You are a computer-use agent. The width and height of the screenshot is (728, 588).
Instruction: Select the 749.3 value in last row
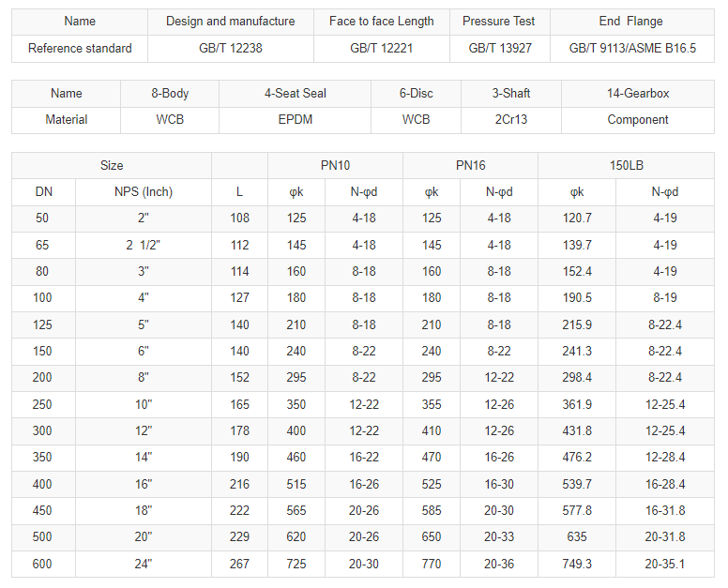[x=577, y=565]
